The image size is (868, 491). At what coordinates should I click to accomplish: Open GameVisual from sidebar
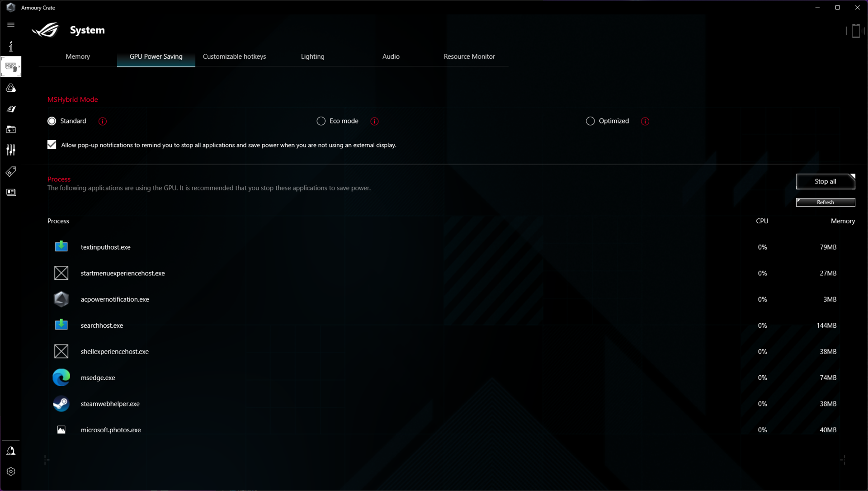[11, 109]
